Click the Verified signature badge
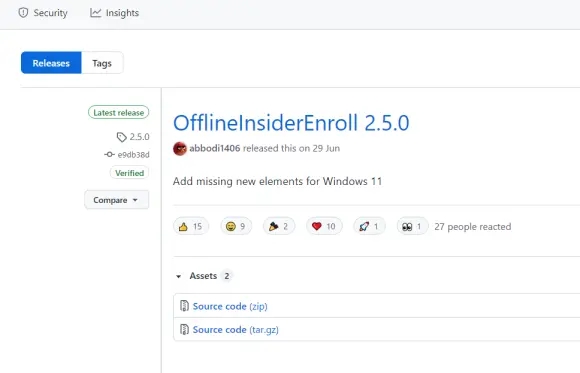This screenshot has height=373, width=580. [129, 173]
